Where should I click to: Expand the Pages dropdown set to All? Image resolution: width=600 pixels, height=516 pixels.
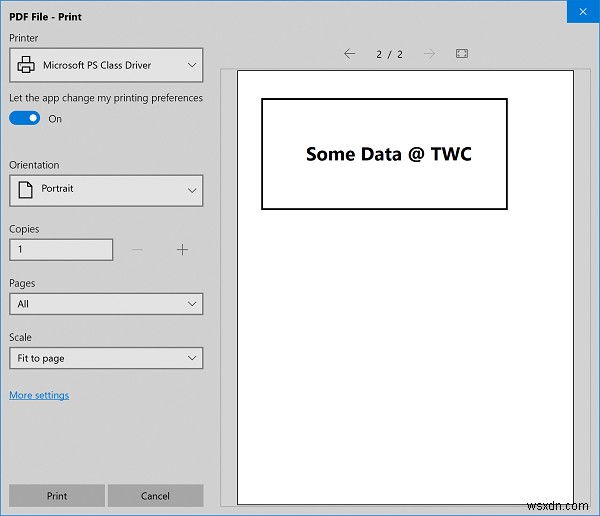[106, 304]
